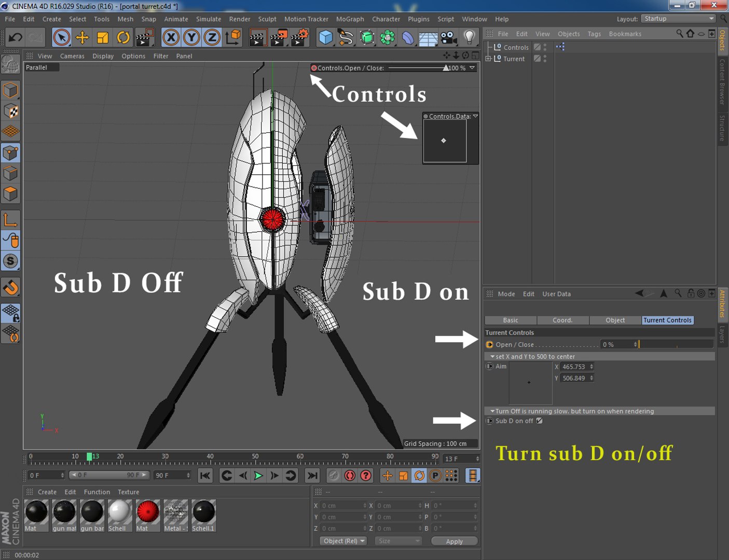Open the Size coordinate dropdown
The image size is (729, 560).
click(398, 541)
